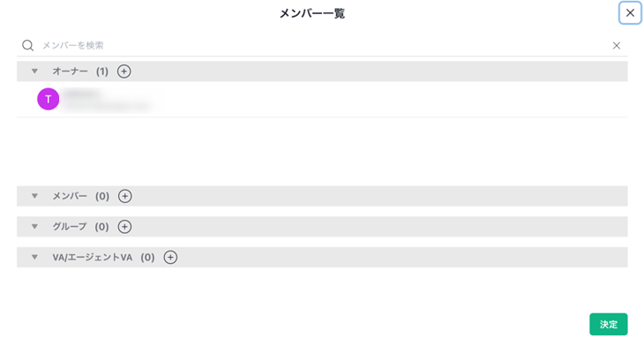The image size is (644, 338).
Task: Click the magnifier search icon
Action: pyautogui.click(x=27, y=46)
